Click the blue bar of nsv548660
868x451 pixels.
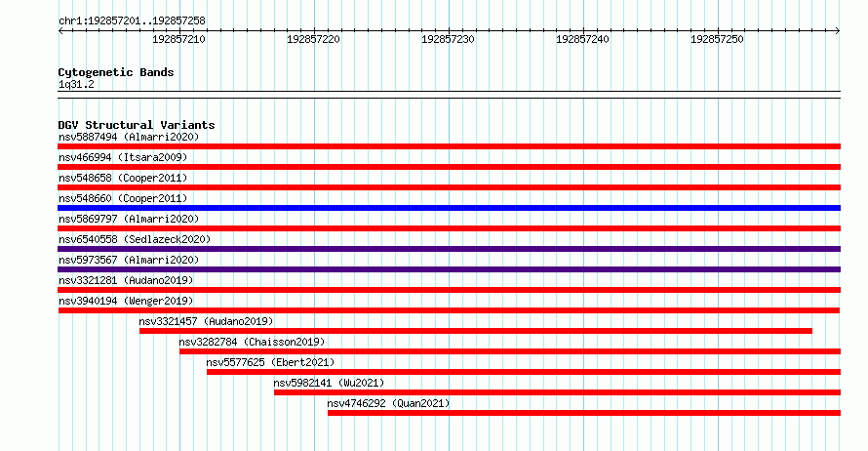coord(449,208)
